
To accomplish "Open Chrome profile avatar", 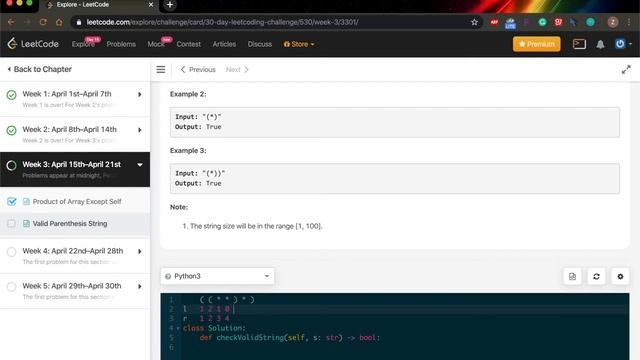I will 613,22.
